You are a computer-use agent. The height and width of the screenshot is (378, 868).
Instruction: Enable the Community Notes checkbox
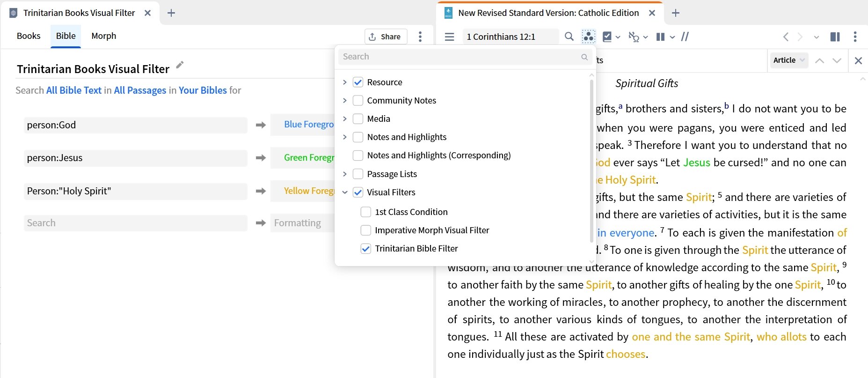pos(358,101)
